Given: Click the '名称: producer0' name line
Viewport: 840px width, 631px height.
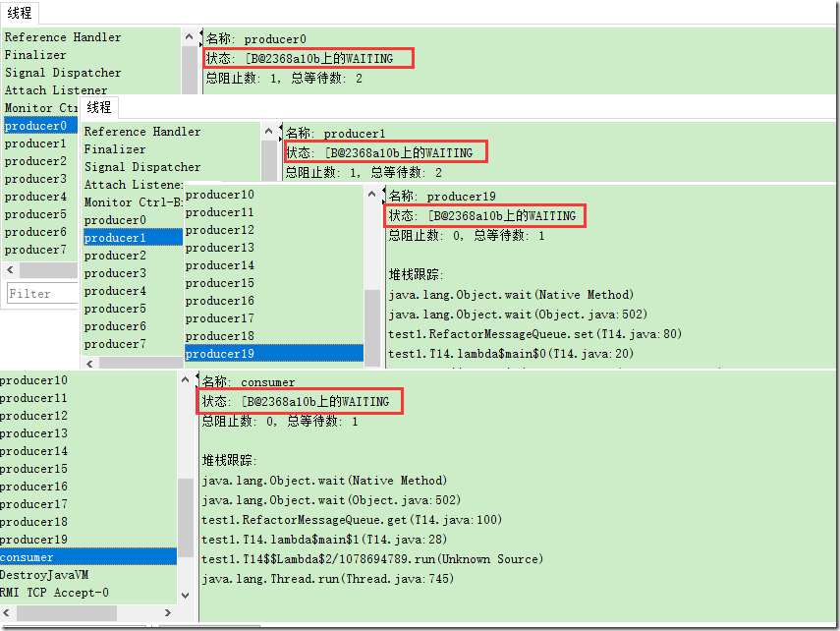Looking at the screenshot, I should click(x=256, y=38).
